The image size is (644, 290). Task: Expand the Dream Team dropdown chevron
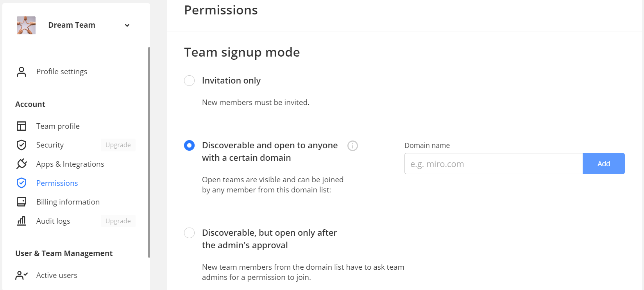[x=127, y=25]
